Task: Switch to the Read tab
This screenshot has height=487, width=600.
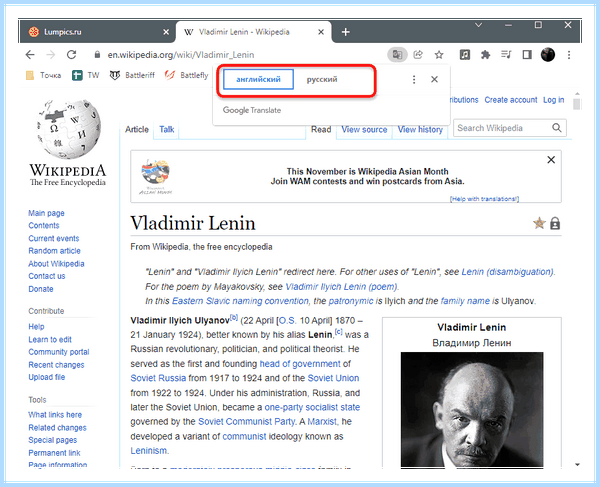Action: pos(321,129)
